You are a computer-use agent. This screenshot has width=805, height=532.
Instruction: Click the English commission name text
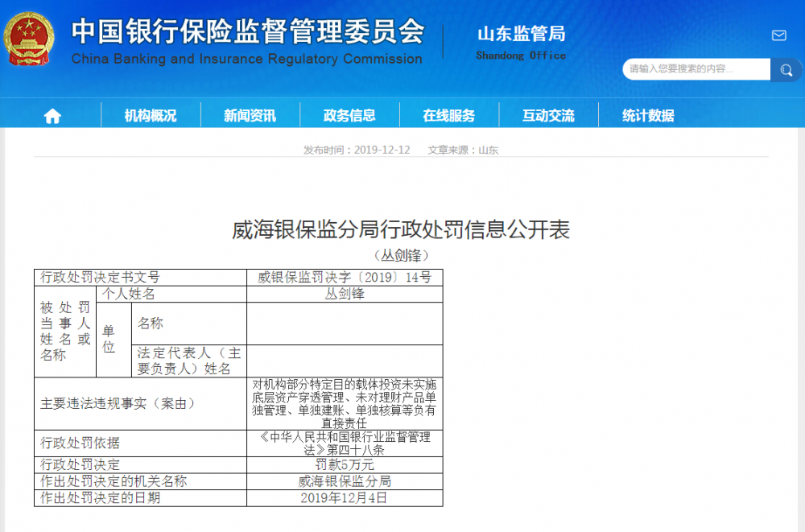(x=248, y=58)
